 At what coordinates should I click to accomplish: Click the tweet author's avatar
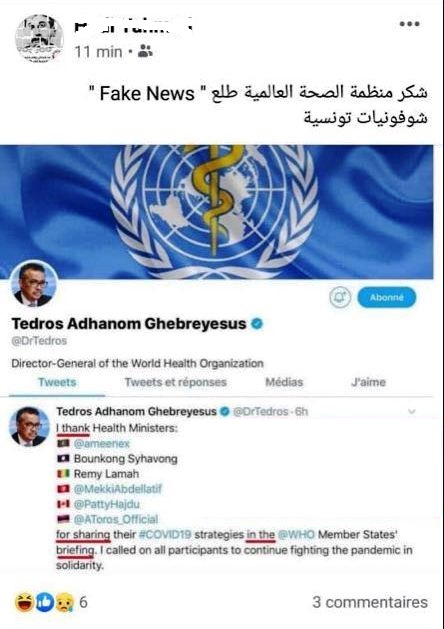[x=29, y=426]
